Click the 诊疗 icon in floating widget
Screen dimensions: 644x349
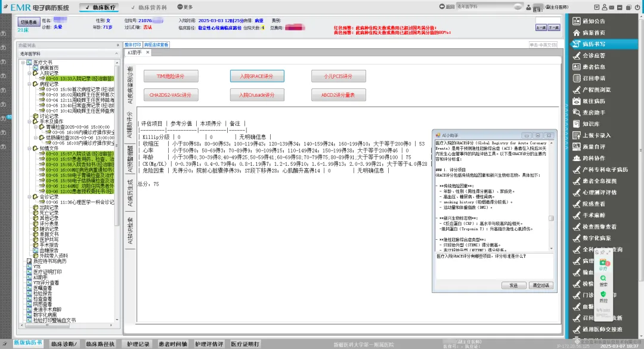[603, 265]
